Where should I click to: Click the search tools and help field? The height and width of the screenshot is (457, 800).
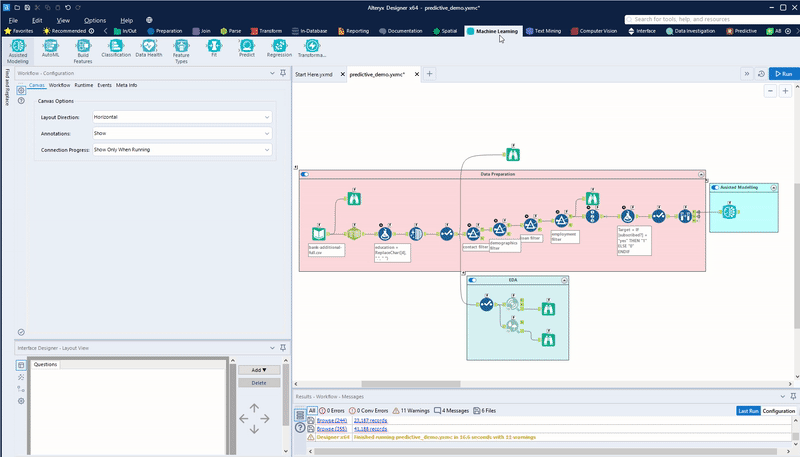click(x=712, y=19)
